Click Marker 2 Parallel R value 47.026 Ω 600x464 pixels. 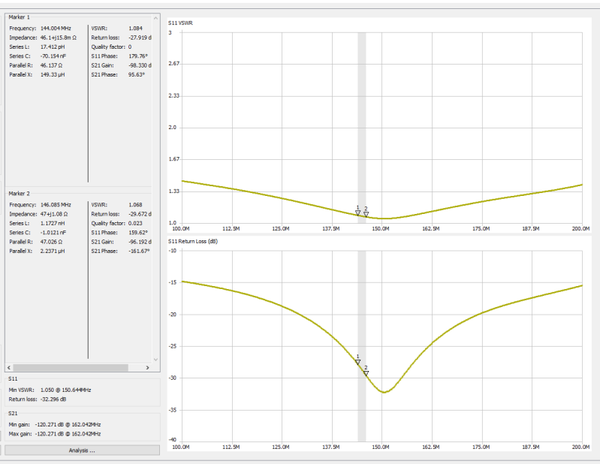51,242
